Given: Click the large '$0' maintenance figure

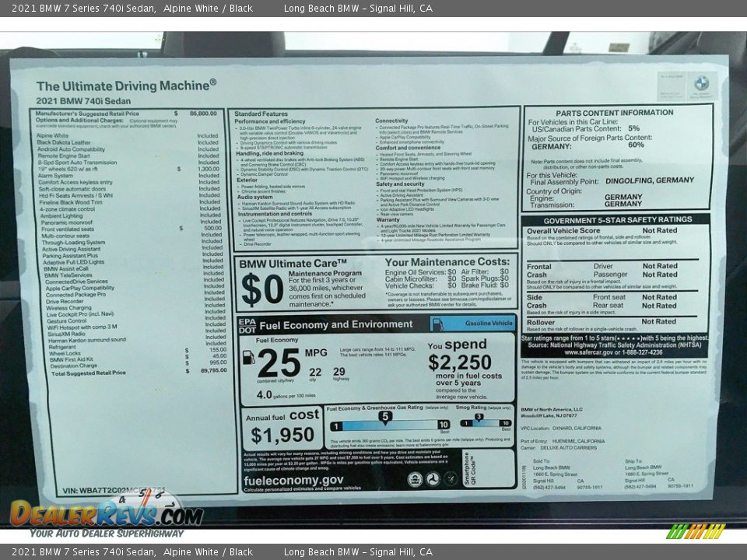Looking at the screenshot, I should pyautogui.click(x=262, y=289).
